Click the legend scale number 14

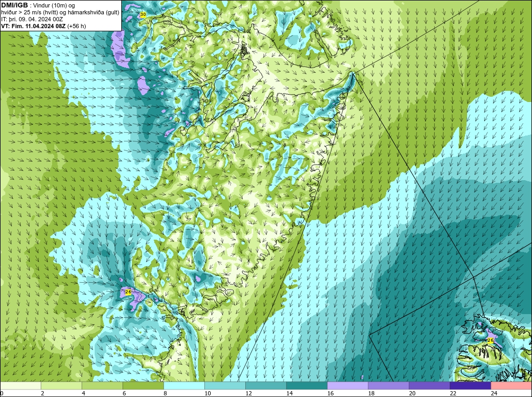coord(289,393)
